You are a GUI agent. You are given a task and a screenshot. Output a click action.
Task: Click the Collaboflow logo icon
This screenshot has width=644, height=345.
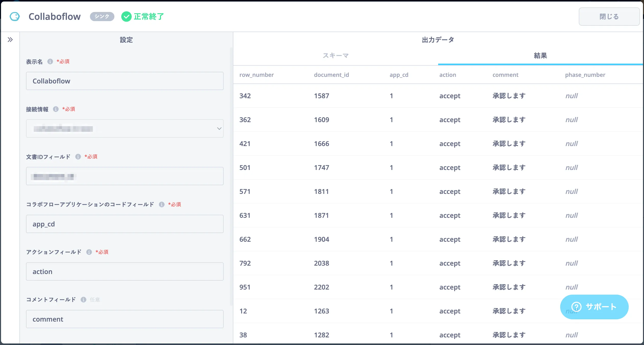15,17
